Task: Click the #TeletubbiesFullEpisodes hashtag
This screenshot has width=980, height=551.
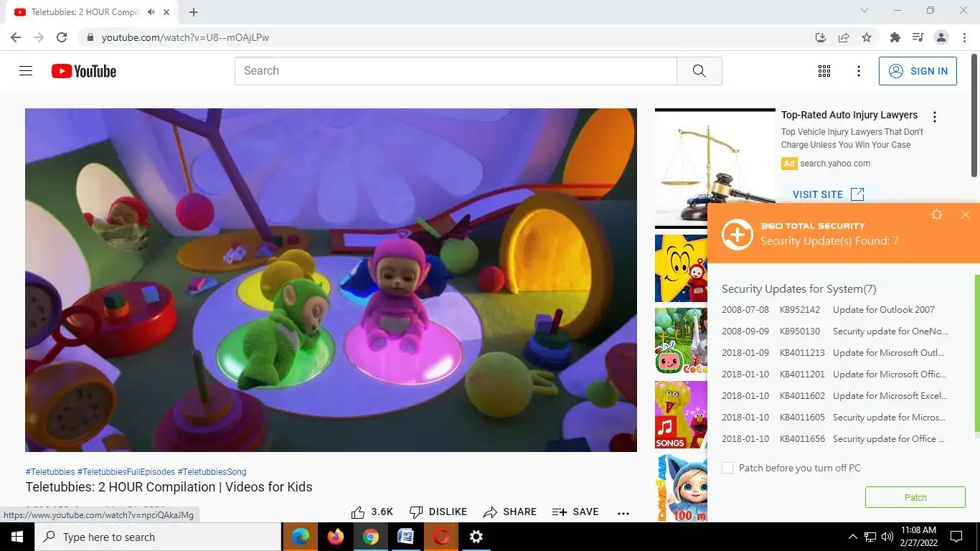Action: [126, 472]
